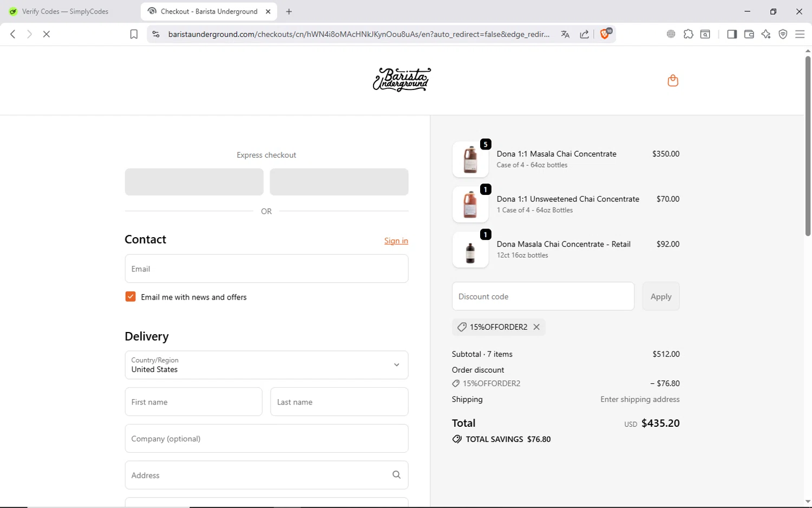Click the browser URL address bar

[x=359, y=34]
